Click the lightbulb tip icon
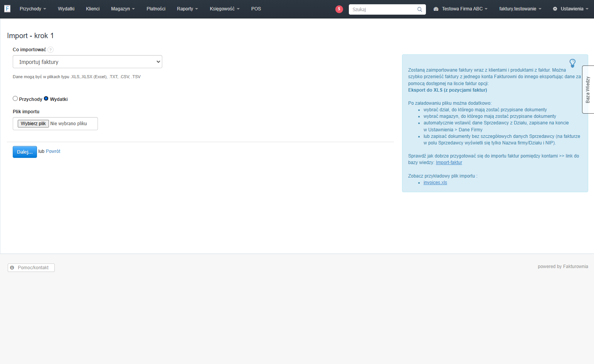The width and height of the screenshot is (594, 364). pyautogui.click(x=572, y=63)
